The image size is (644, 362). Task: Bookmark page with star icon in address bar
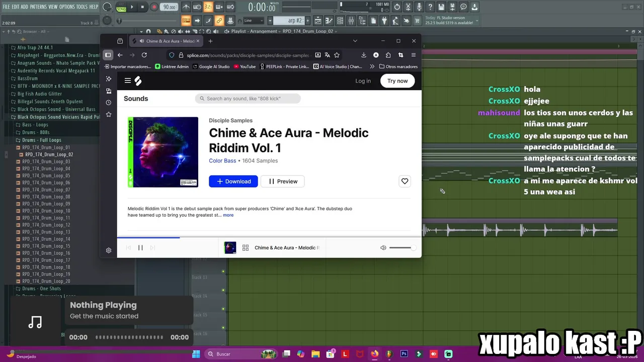coord(337,55)
